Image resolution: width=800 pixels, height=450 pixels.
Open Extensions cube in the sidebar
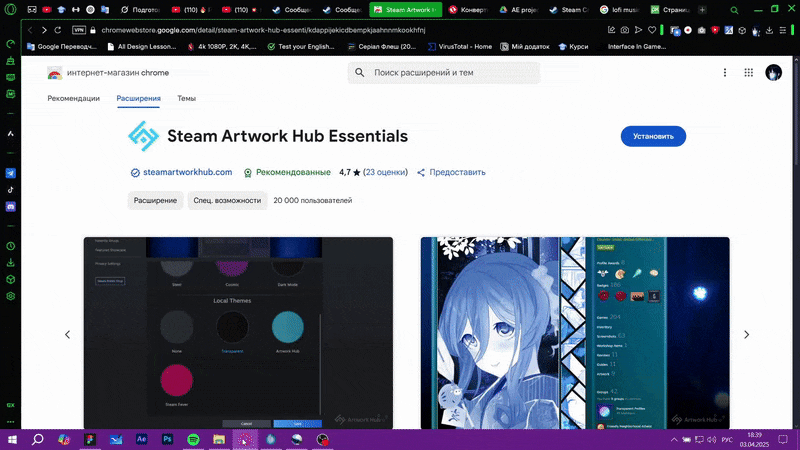point(10,280)
